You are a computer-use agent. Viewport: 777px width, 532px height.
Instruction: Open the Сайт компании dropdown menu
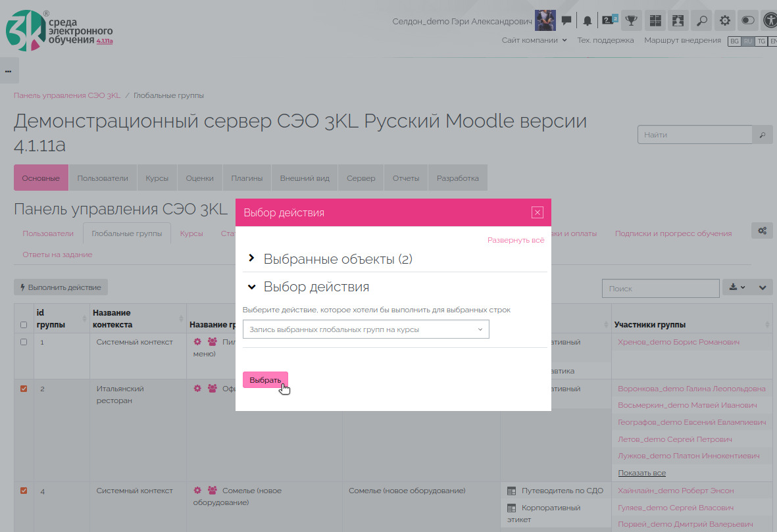(534, 40)
